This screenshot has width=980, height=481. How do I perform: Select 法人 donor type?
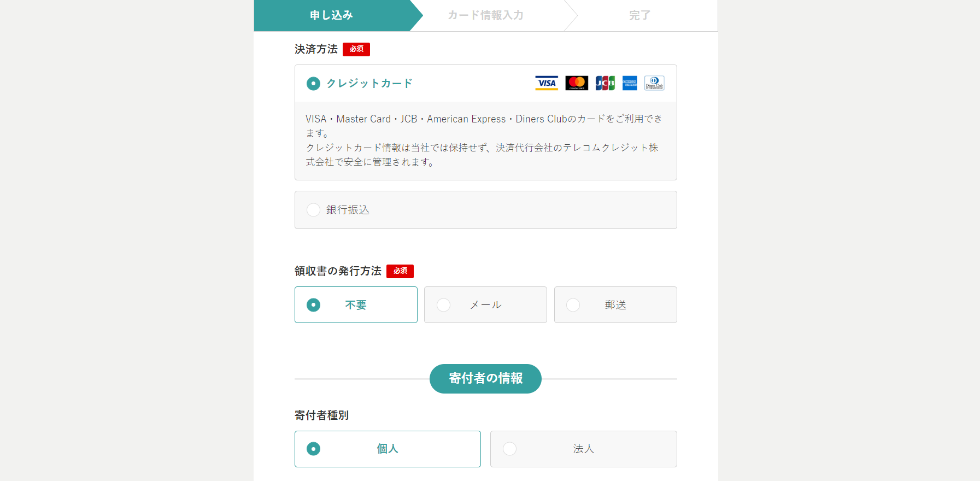(583, 449)
